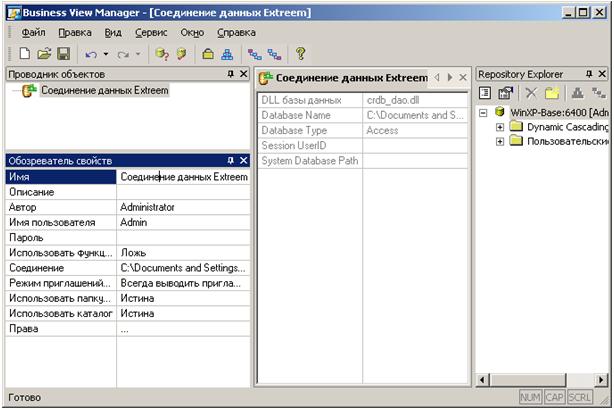Collapse the WinXP-Base:6400 server node
614x412 pixels.
click(485, 112)
